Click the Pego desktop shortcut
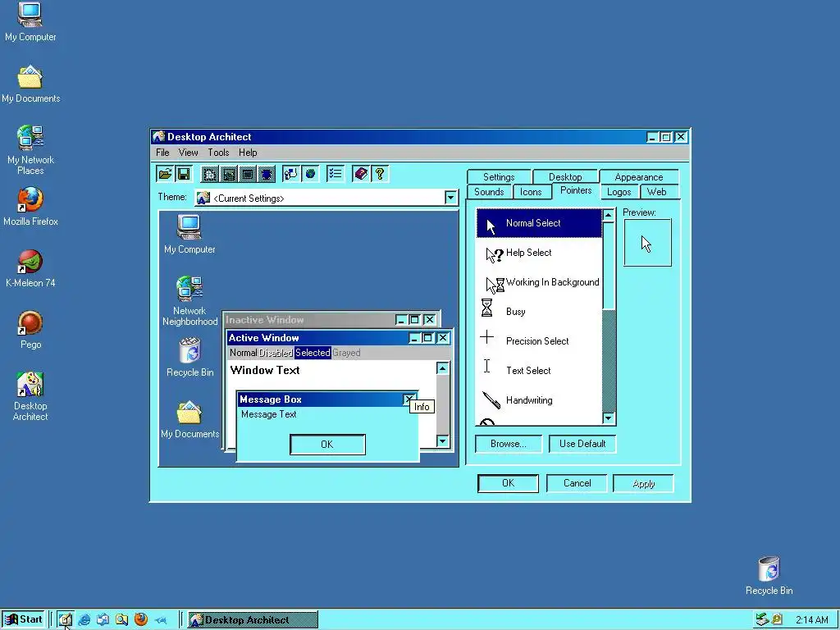 click(x=30, y=330)
